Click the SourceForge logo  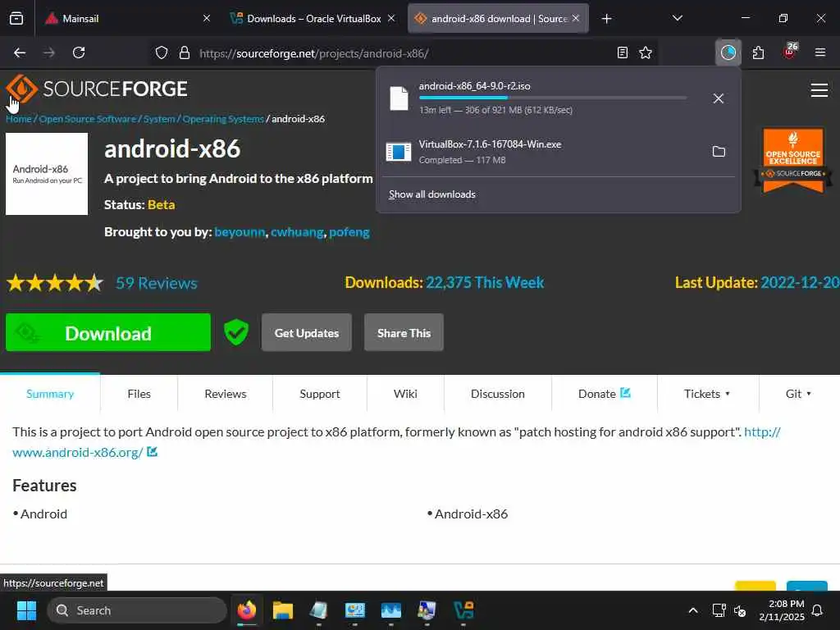click(97, 89)
